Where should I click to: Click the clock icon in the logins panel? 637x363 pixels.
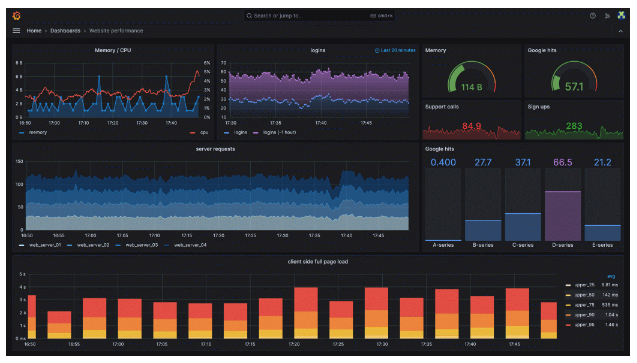click(x=377, y=50)
